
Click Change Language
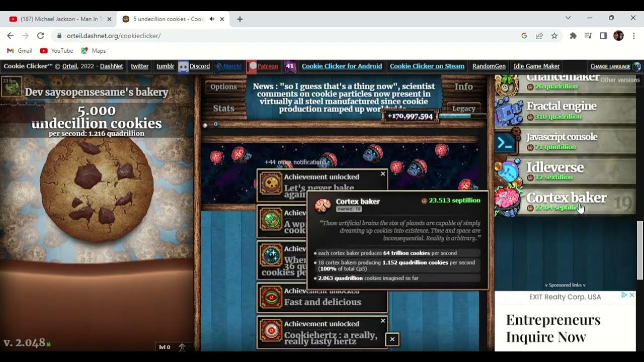click(x=615, y=66)
